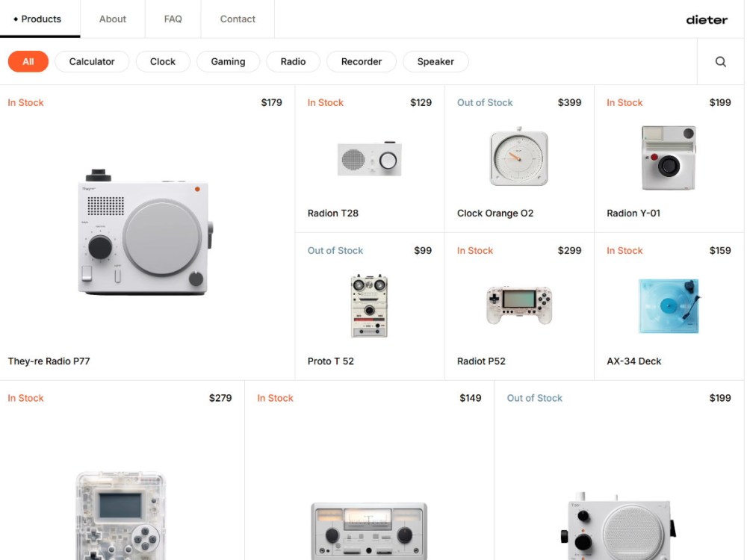Open the Radion Y-01 product name
The height and width of the screenshot is (560, 747).
click(x=633, y=214)
